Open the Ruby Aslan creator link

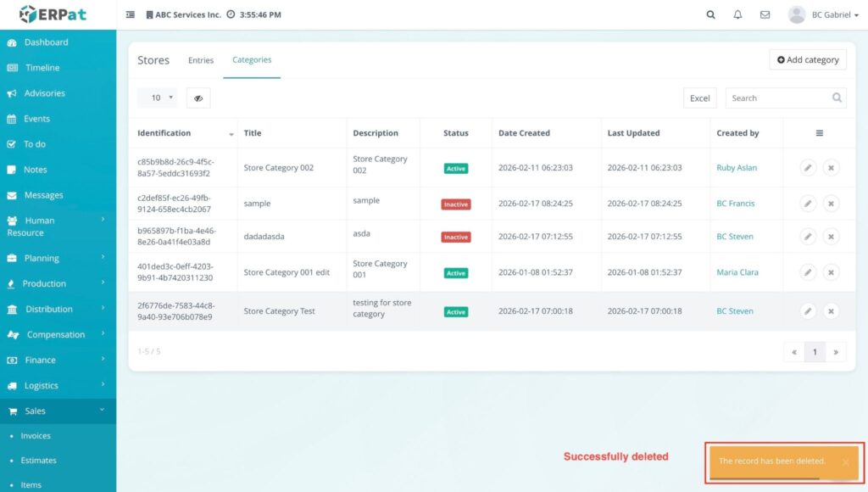click(737, 168)
